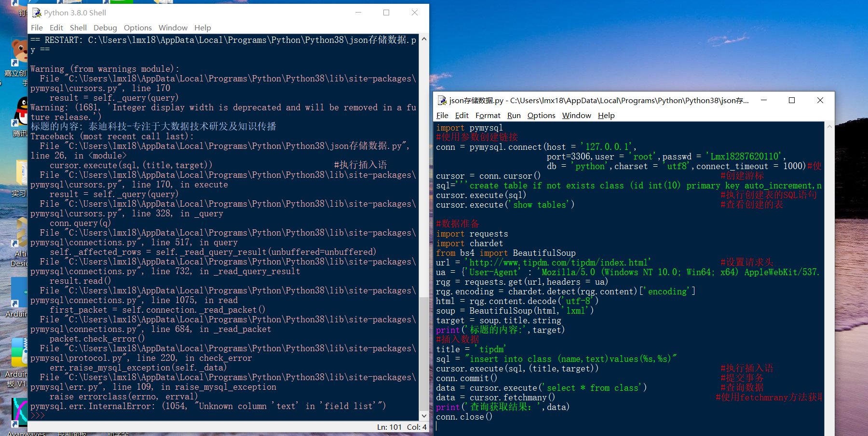Click 'title = 'tipdm'' line in editor
The width and height of the screenshot is (868, 436).
point(471,349)
